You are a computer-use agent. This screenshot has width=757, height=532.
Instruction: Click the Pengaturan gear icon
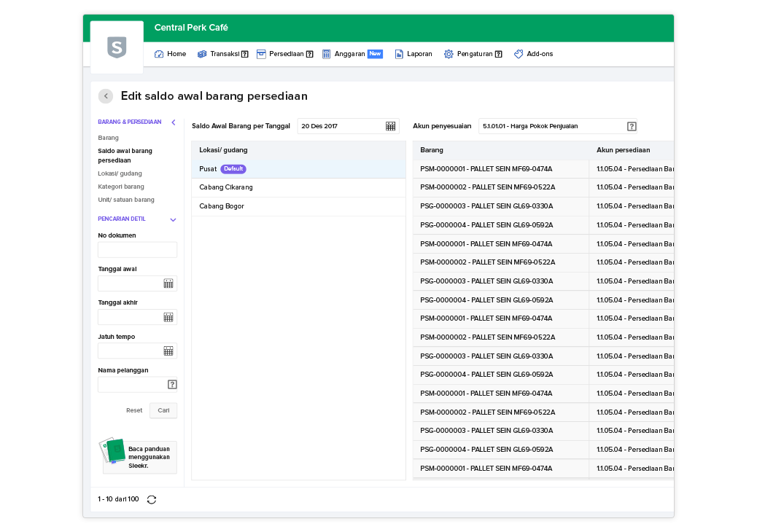point(449,54)
